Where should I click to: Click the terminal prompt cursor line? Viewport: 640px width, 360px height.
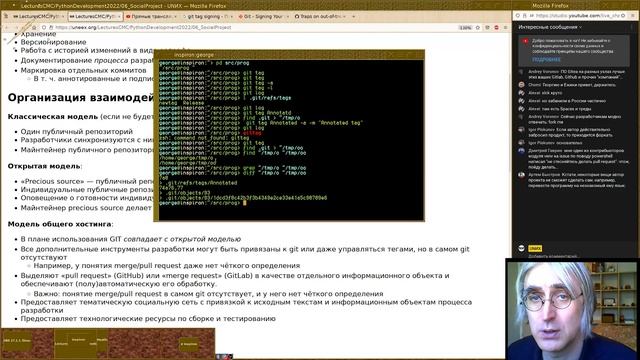pos(244,203)
